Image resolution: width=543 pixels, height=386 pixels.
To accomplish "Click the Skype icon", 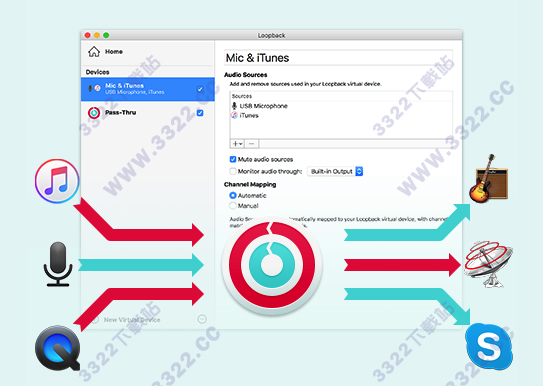I will [489, 346].
